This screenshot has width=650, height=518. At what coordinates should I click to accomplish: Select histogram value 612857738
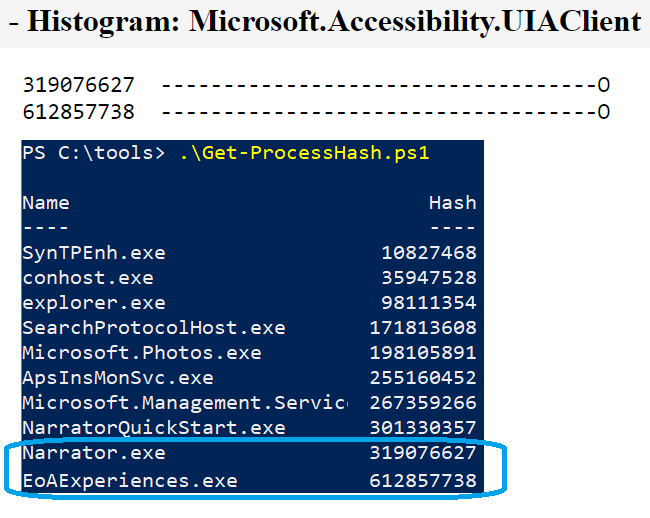pos(78,111)
